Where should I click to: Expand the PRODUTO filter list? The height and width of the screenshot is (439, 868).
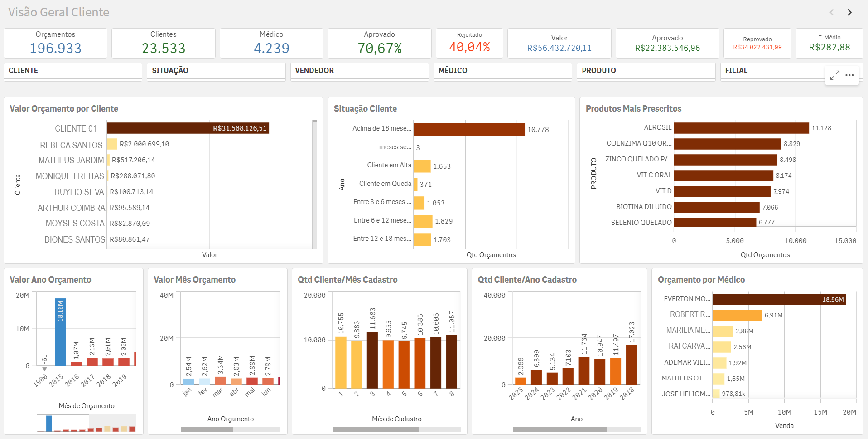645,71
